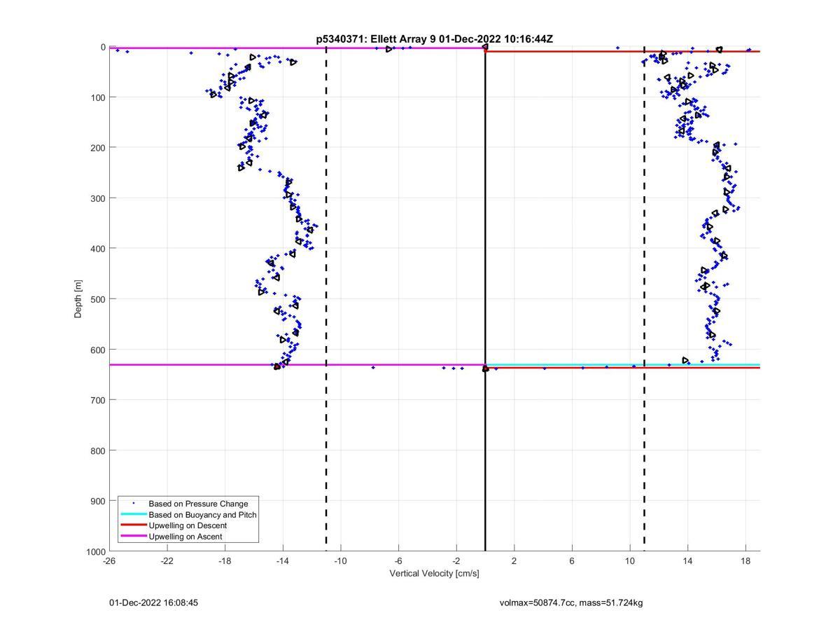The width and height of the screenshot is (840, 620).
Task: Click y-axis tick label '700'
Action: point(99,400)
